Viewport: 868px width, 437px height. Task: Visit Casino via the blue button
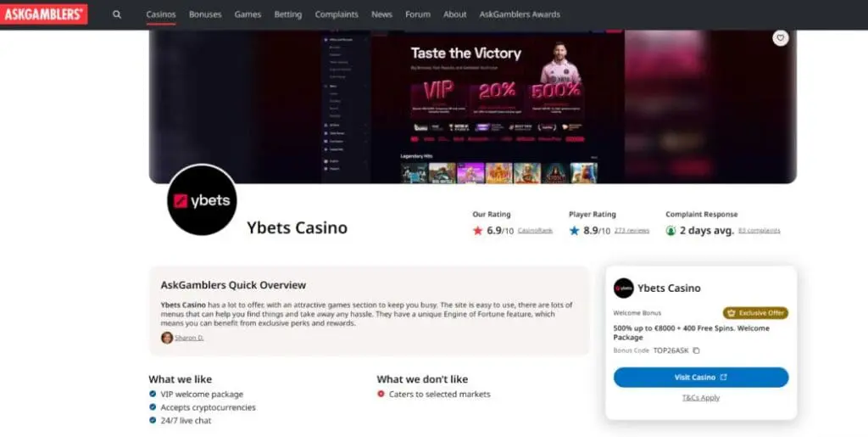point(701,378)
